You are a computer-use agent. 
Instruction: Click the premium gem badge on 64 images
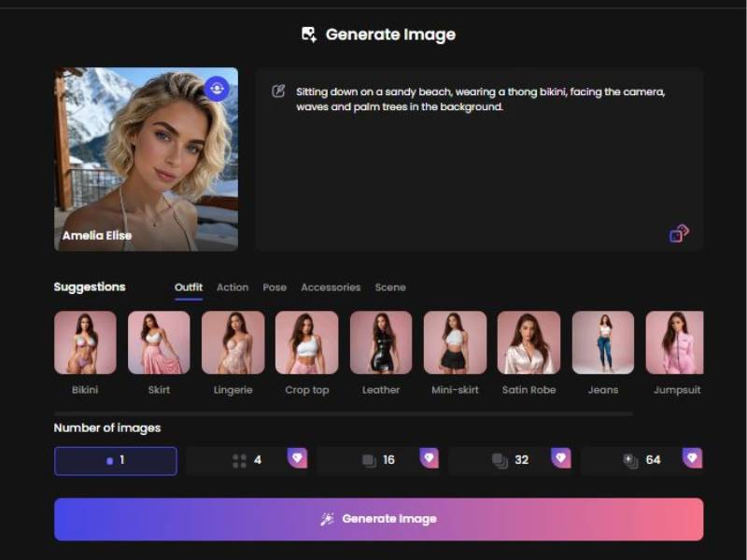tap(692, 457)
